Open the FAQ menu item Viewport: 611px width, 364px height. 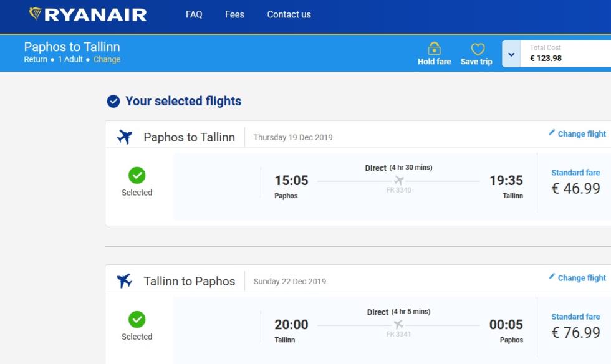(x=194, y=15)
